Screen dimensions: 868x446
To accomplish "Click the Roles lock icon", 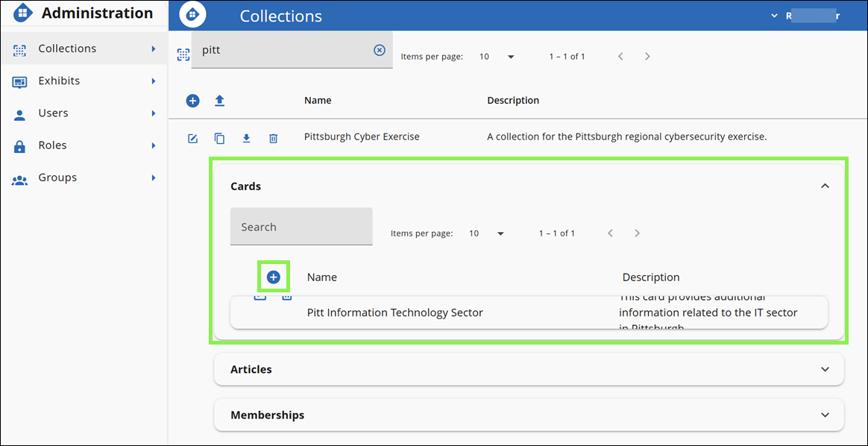I will coord(19,147).
